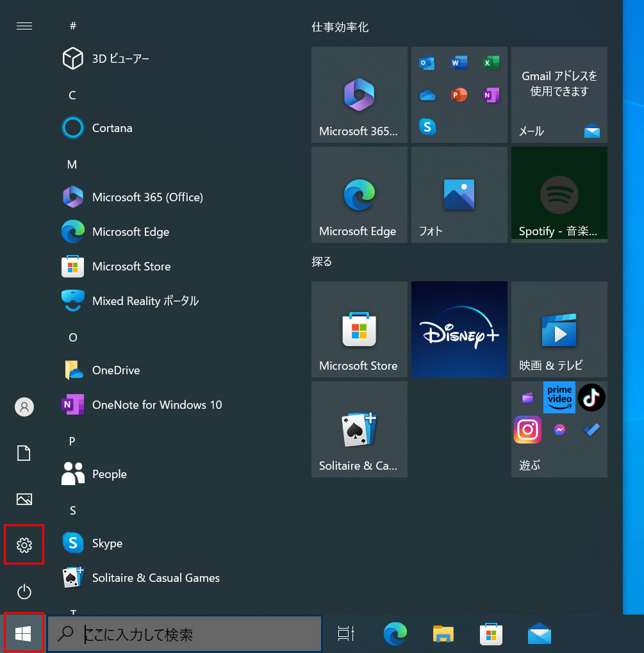Click the M letter header

coord(72,165)
